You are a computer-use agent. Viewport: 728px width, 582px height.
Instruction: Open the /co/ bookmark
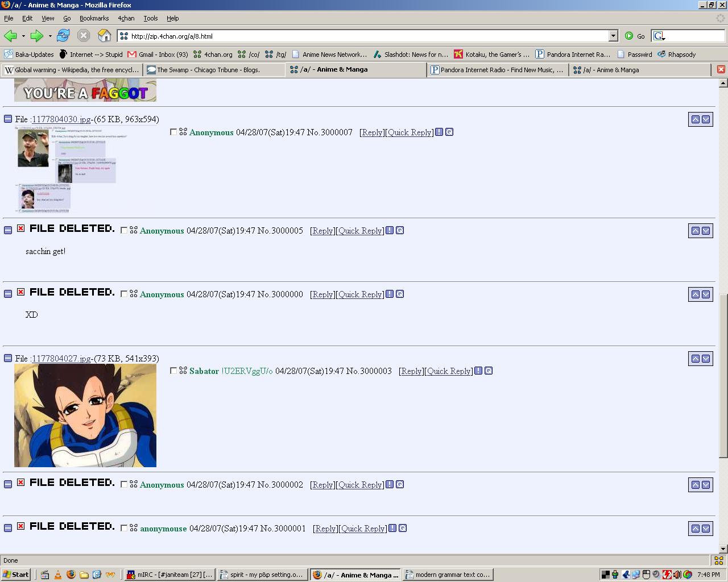click(x=249, y=55)
